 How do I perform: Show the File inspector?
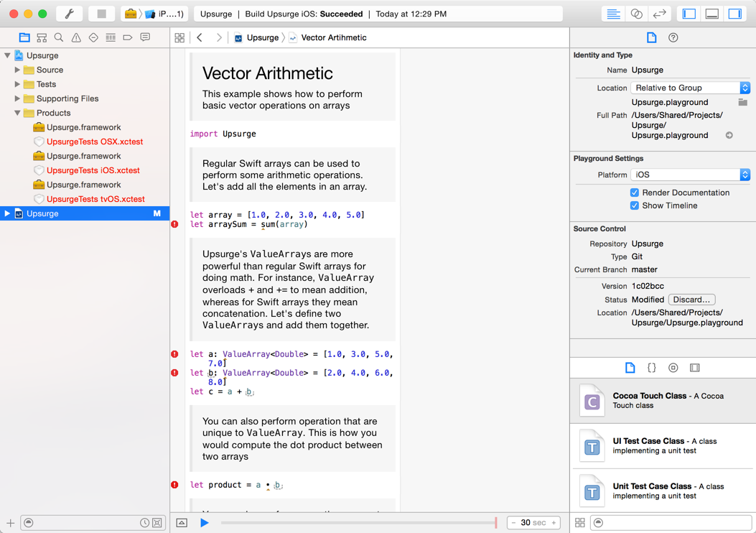click(x=651, y=37)
